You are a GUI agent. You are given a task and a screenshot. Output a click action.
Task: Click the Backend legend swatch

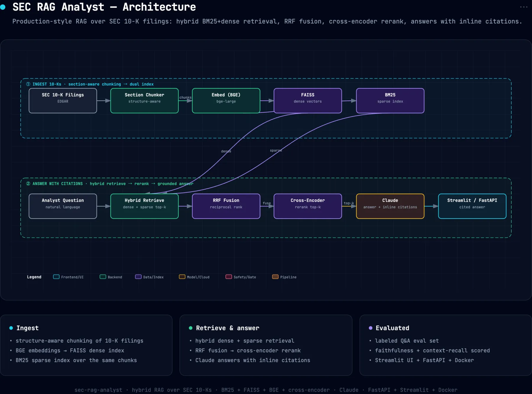point(103,277)
